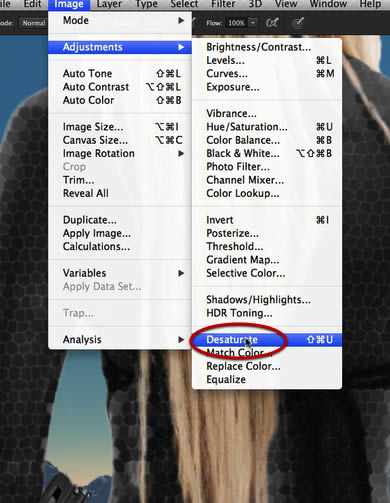Open HDR Toning adjustment
Viewport: 390px width, 503px height.
click(x=267, y=313)
